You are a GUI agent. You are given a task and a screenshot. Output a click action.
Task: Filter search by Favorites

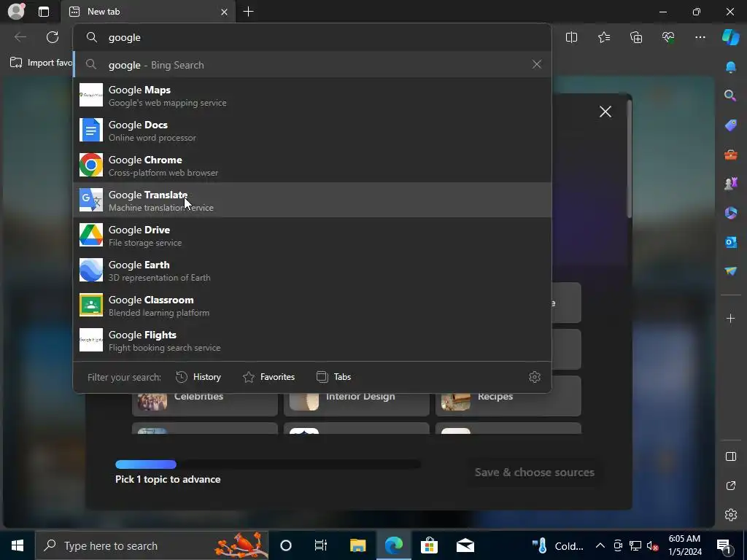click(268, 377)
